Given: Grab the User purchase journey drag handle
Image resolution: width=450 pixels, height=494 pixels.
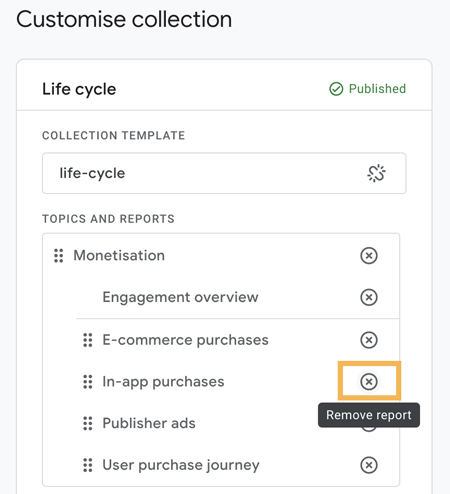Looking at the screenshot, I should [x=88, y=465].
